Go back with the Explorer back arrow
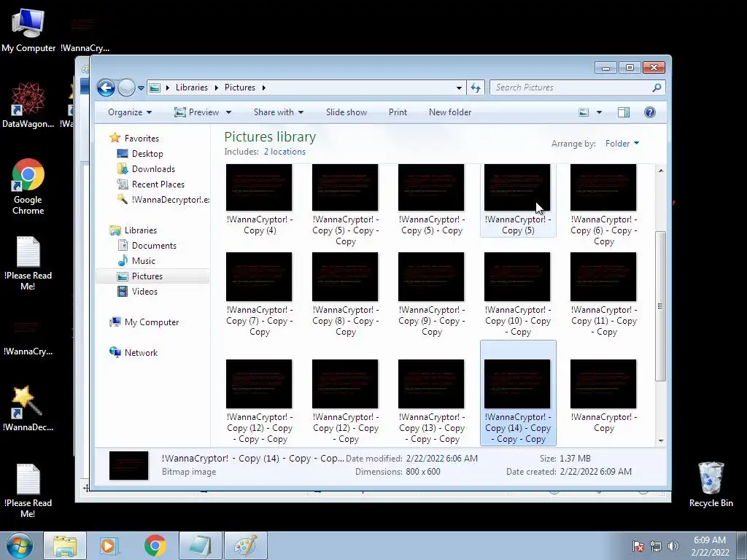Screen dimensions: 747x560 [x=106, y=87]
